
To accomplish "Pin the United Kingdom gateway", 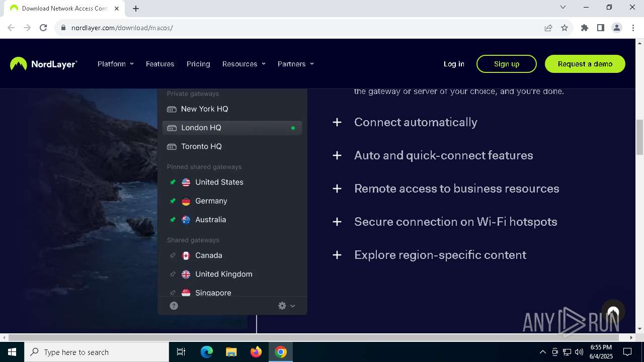I will (x=173, y=274).
